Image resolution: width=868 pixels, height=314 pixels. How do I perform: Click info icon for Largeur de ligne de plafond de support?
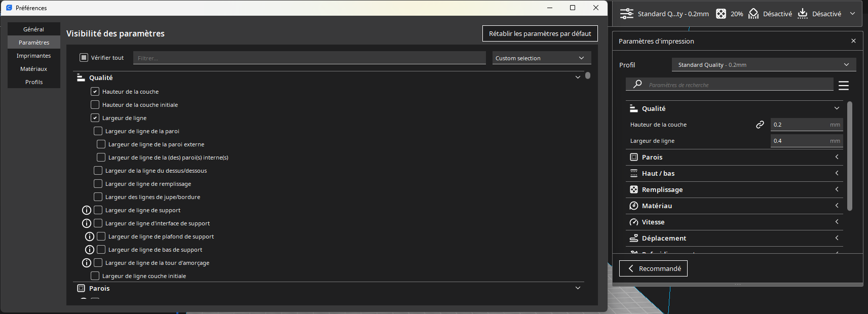90,237
